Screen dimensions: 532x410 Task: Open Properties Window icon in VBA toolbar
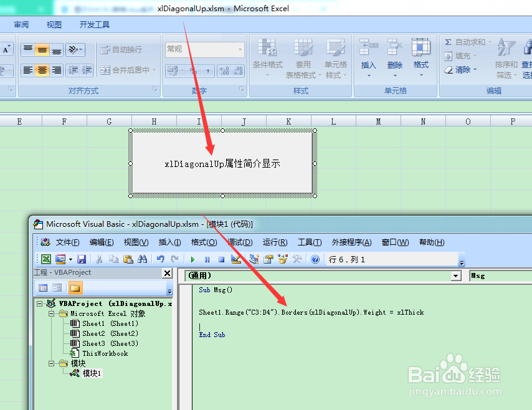click(x=268, y=259)
